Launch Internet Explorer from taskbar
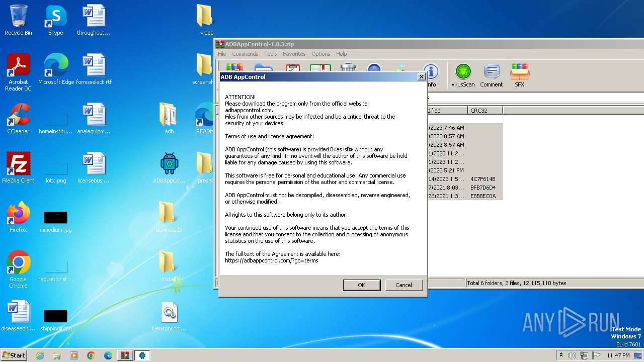The width and height of the screenshot is (644, 362). (40, 355)
